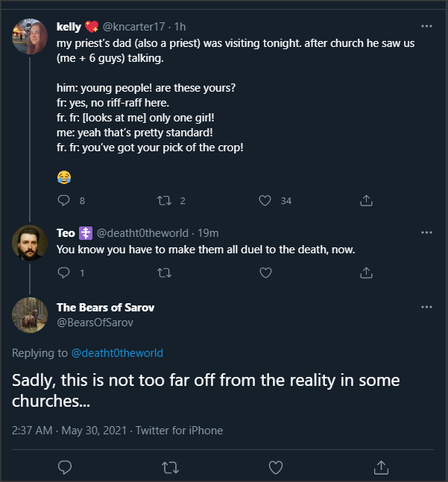Like kelly's tweet with 34 likes
Image resolution: width=448 pixels, height=482 pixels.
[x=265, y=200]
